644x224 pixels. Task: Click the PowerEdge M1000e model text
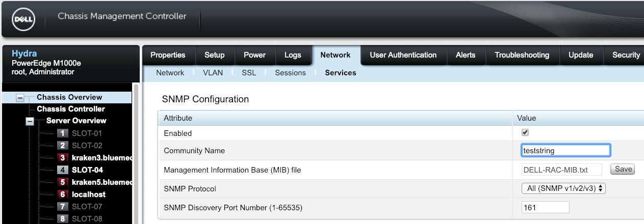(x=46, y=63)
